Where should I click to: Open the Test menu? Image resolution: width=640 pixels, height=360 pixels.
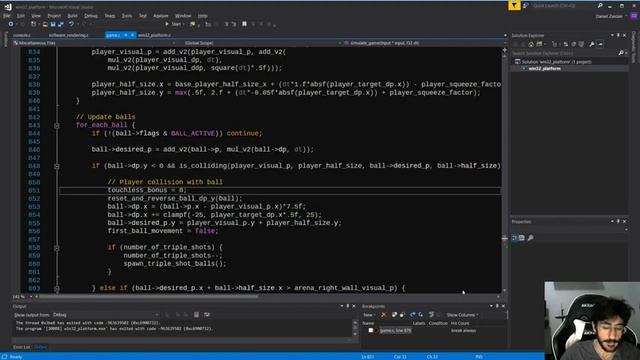click(142, 16)
